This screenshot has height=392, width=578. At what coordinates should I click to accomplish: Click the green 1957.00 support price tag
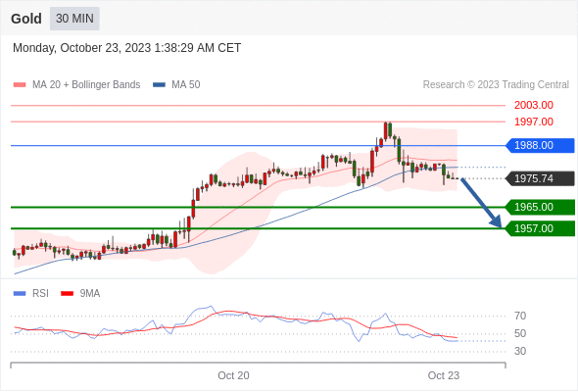coord(540,228)
